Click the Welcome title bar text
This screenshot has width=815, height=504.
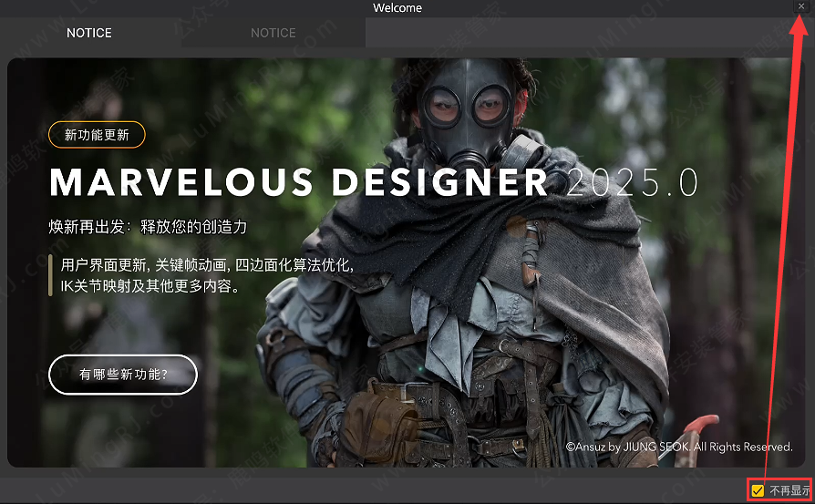coord(397,8)
